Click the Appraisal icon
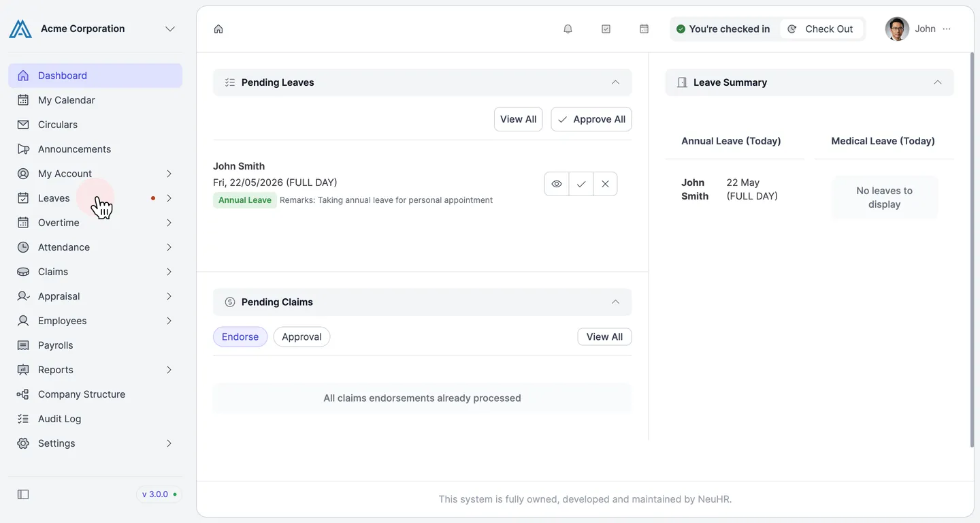Screen dimensions: 980x523 point(23,296)
